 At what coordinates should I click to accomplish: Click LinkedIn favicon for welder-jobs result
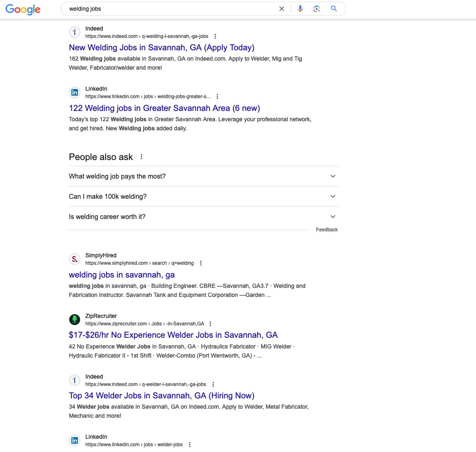[75, 440]
